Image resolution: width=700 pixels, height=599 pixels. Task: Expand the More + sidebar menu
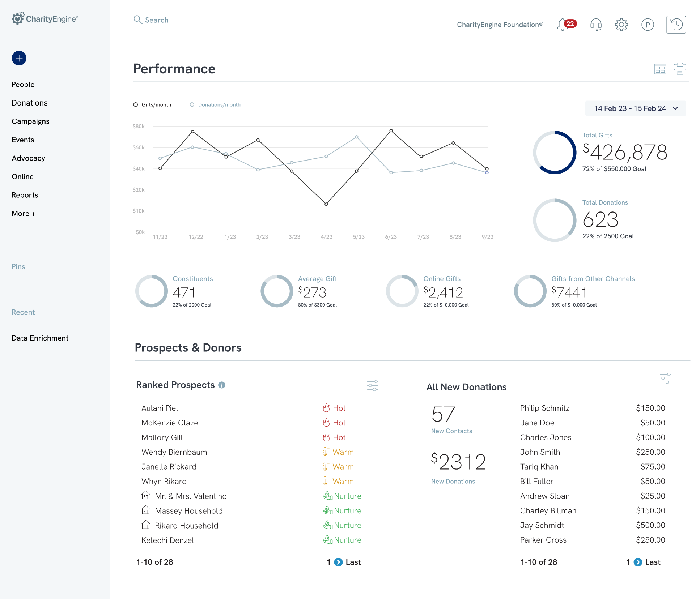coord(24,214)
